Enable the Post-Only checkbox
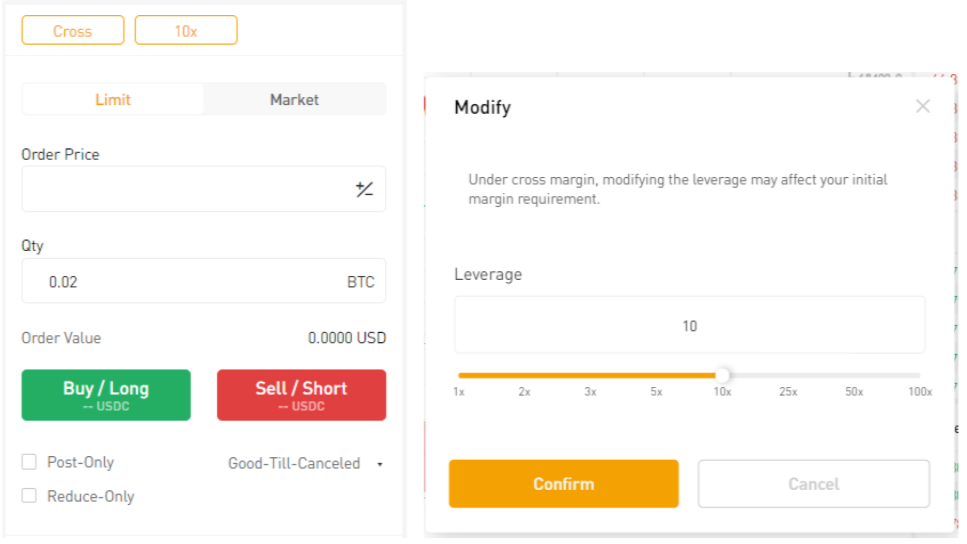Image resolution: width=967 pixels, height=544 pixels. click(x=29, y=462)
